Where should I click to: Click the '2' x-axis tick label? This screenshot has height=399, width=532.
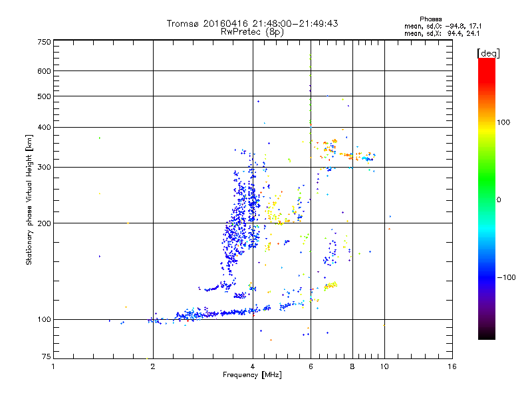[x=153, y=366]
